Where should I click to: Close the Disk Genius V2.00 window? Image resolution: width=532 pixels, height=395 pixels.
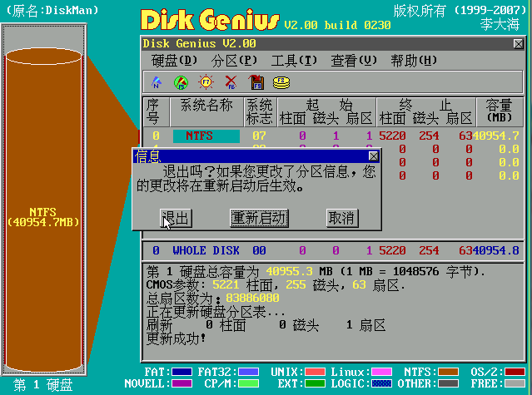(518, 44)
